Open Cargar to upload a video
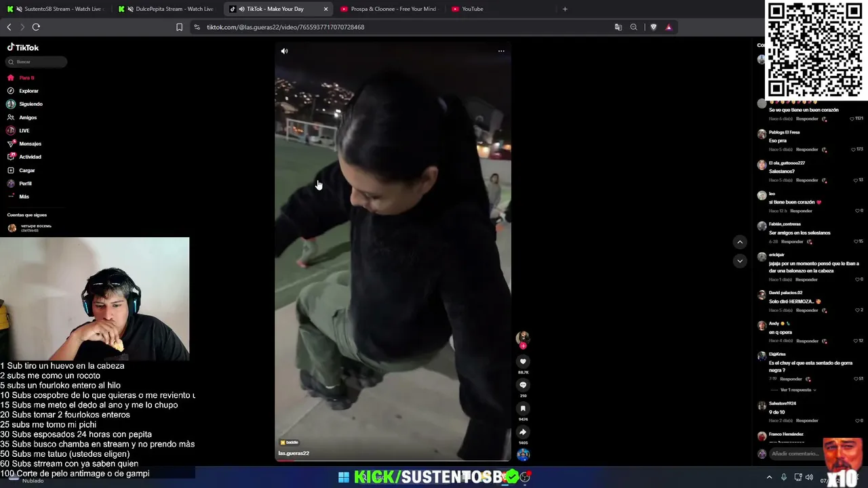The height and width of the screenshot is (488, 868). click(21, 170)
